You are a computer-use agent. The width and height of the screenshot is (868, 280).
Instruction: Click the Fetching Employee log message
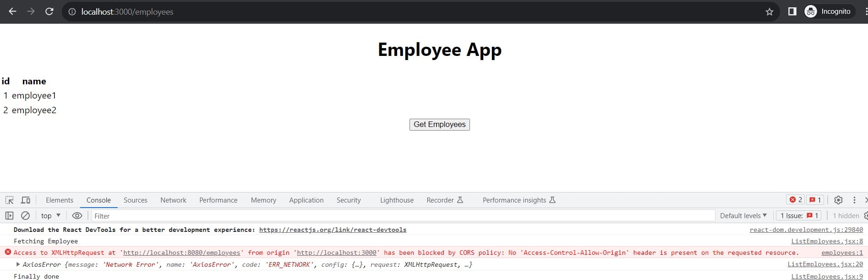click(x=46, y=241)
